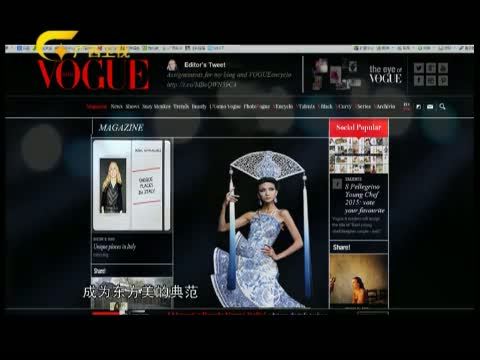Open the Curvy nav item
The height and width of the screenshot is (360, 480).
345,107
